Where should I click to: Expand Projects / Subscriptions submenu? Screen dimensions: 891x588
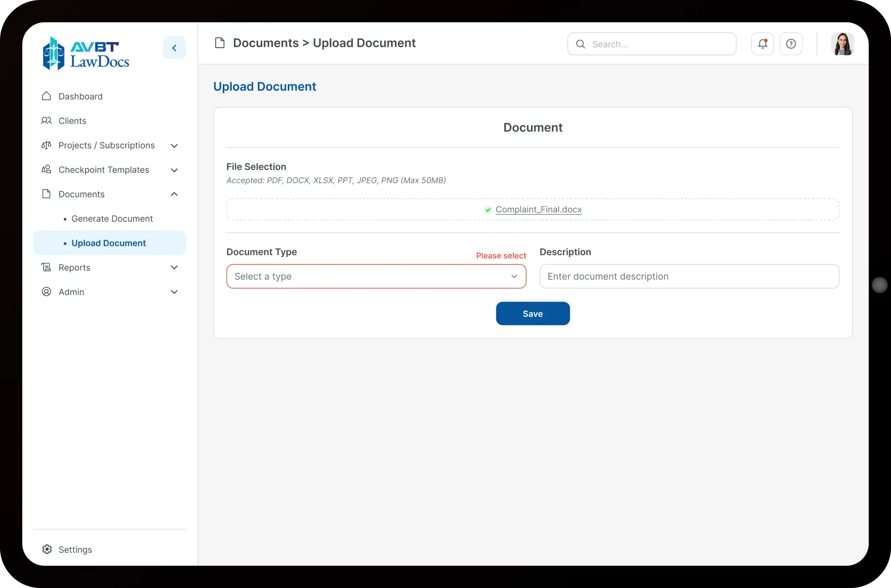[x=174, y=146]
